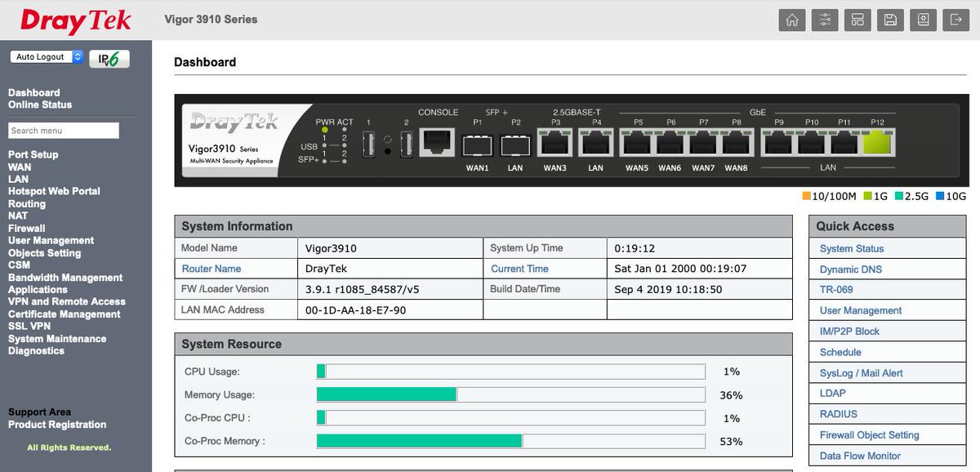The height and width of the screenshot is (472, 980).
Task: Click the IPv6 icon button
Action: (109, 59)
